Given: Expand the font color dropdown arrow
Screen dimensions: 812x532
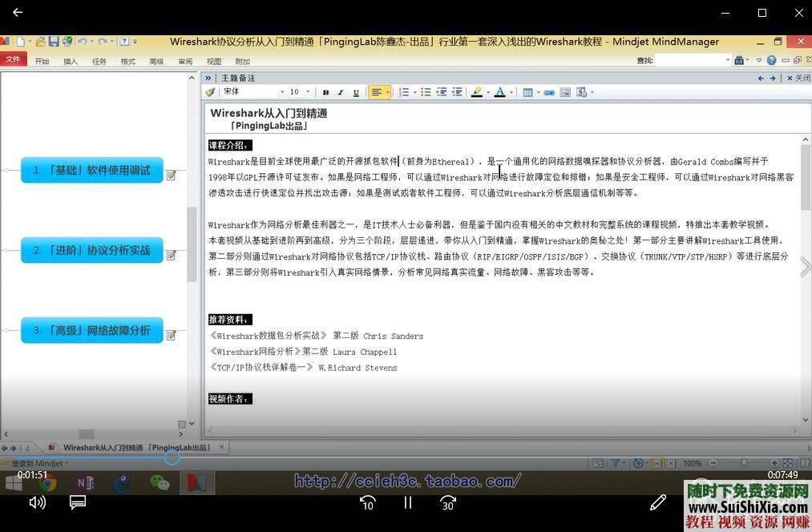Looking at the screenshot, I should click(510, 92).
